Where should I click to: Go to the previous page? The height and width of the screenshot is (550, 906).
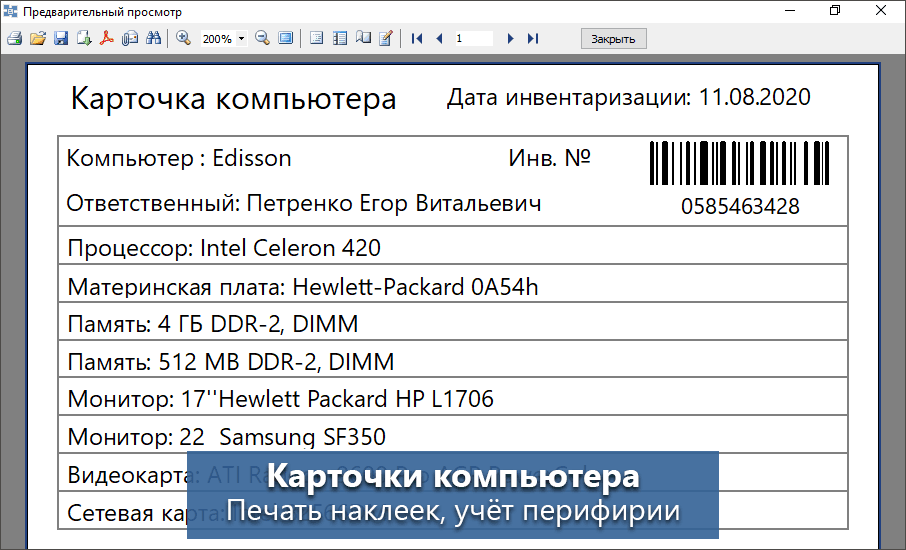tap(439, 39)
